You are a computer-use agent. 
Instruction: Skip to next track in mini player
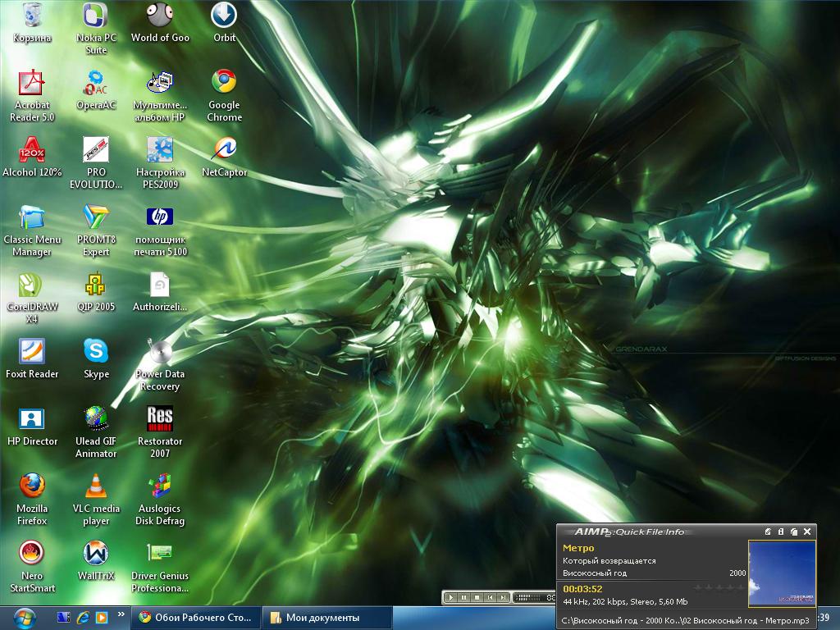pos(503,598)
